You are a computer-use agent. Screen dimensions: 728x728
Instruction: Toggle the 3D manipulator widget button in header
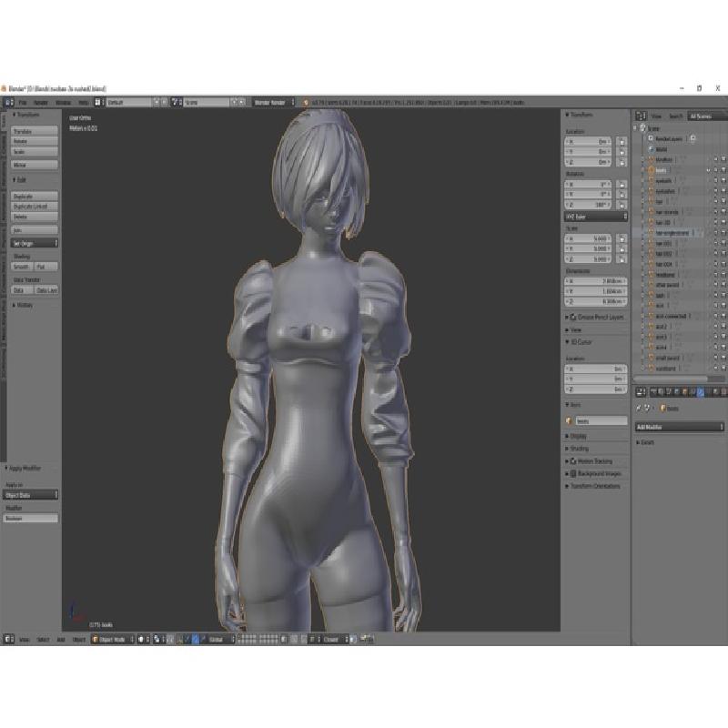point(179,640)
